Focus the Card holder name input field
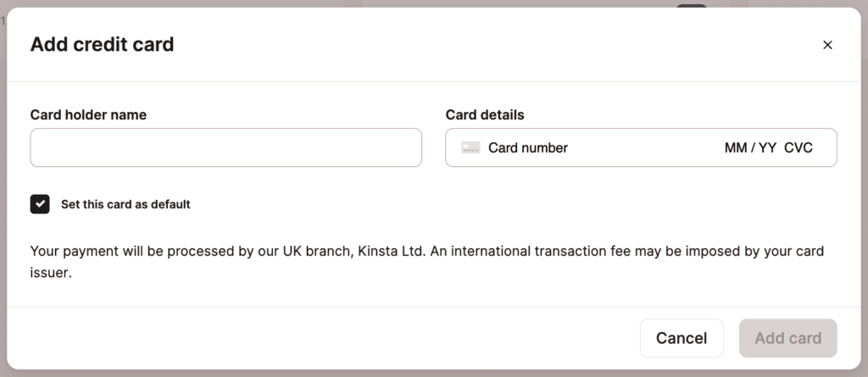The width and height of the screenshot is (868, 377). [225, 147]
